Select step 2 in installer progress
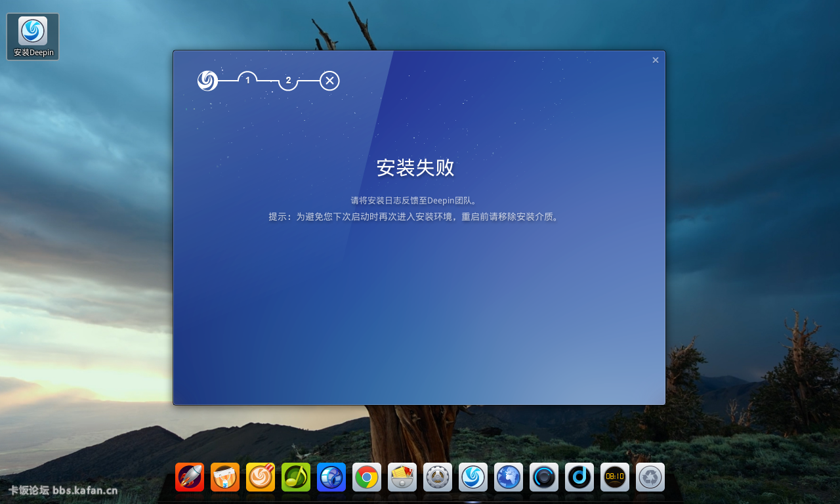Screen dimensions: 840x504 tap(288, 81)
